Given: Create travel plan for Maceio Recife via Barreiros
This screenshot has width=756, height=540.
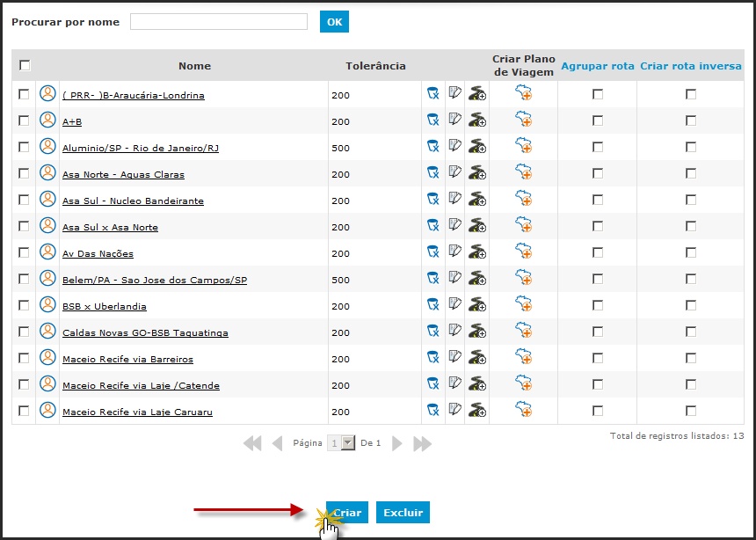Looking at the screenshot, I should coord(523,356).
